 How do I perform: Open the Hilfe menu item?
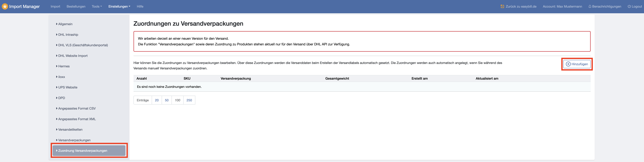tap(140, 6)
